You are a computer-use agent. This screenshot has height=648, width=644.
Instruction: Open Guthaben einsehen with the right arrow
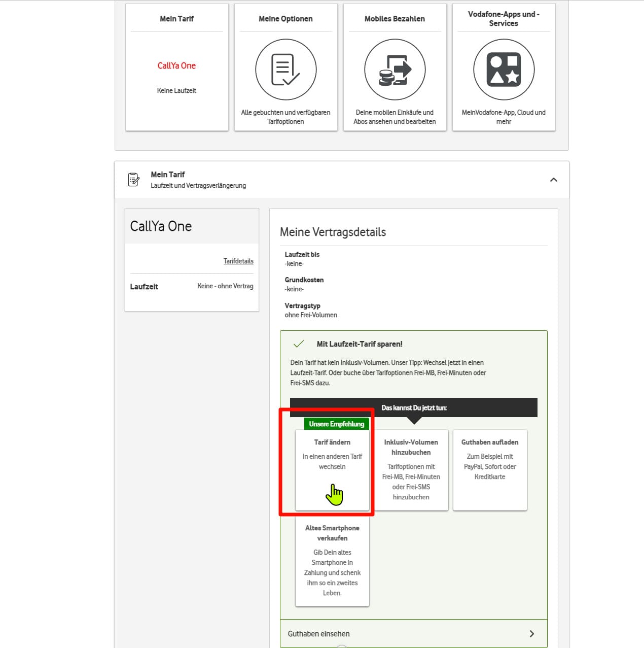coord(531,634)
